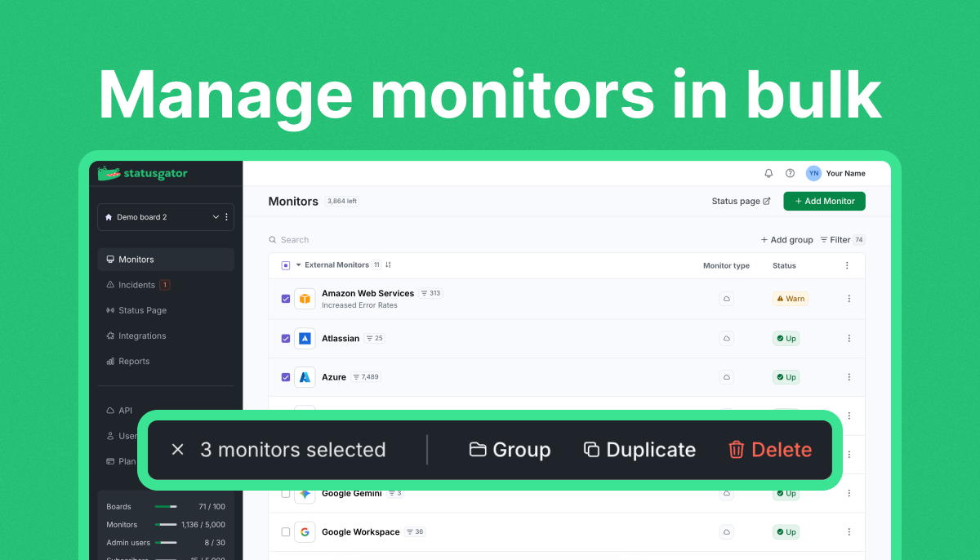Screen dimensions: 980x560
Task: Uncheck the Atlassian checkbox
Action: [286, 338]
